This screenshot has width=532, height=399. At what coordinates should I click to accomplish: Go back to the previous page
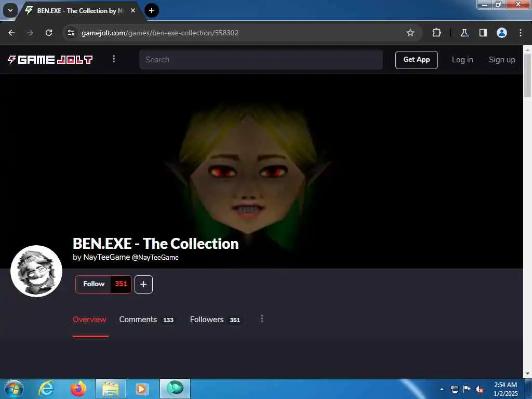[x=11, y=33]
